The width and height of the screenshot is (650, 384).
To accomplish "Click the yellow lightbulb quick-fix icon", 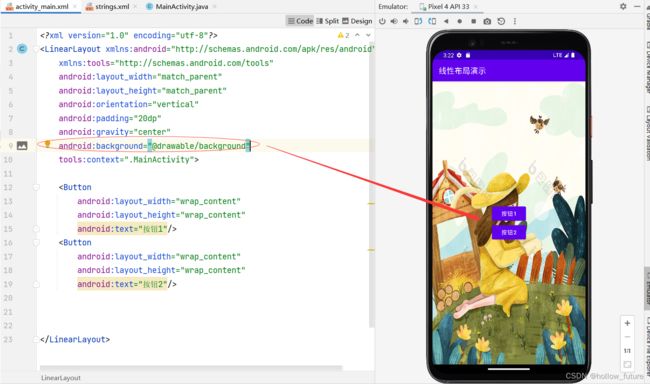I will click(x=47, y=144).
